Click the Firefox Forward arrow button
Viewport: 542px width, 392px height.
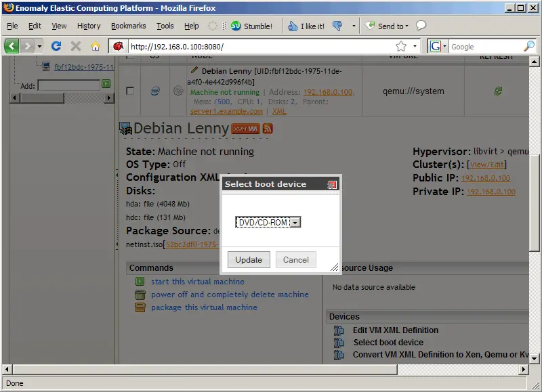pyautogui.click(x=27, y=46)
